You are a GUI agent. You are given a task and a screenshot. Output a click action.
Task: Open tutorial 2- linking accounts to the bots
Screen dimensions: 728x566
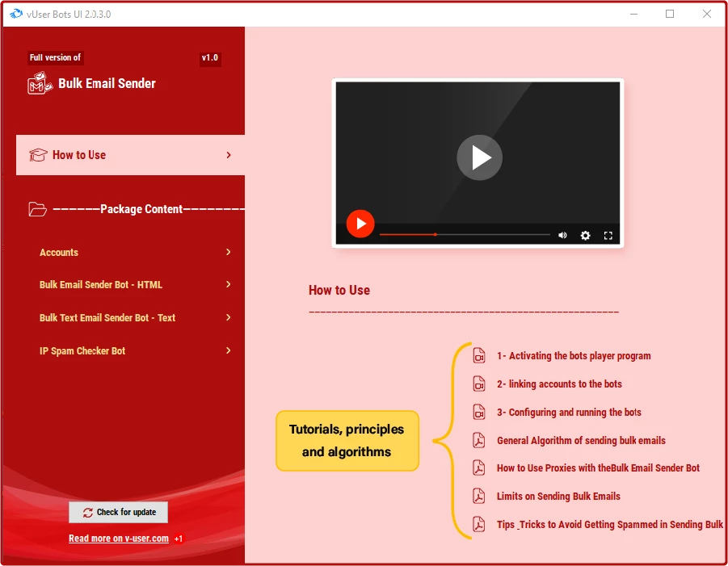point(559,384)
